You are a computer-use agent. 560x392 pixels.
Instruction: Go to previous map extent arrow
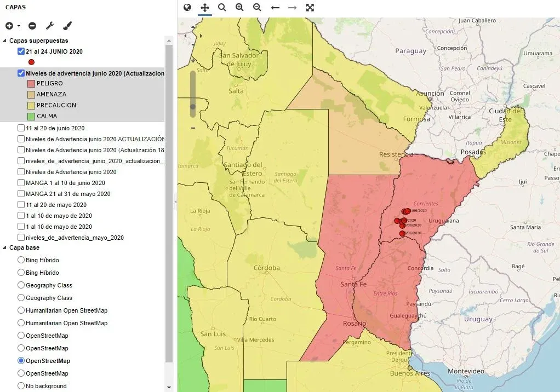click(x=275, y=8)
